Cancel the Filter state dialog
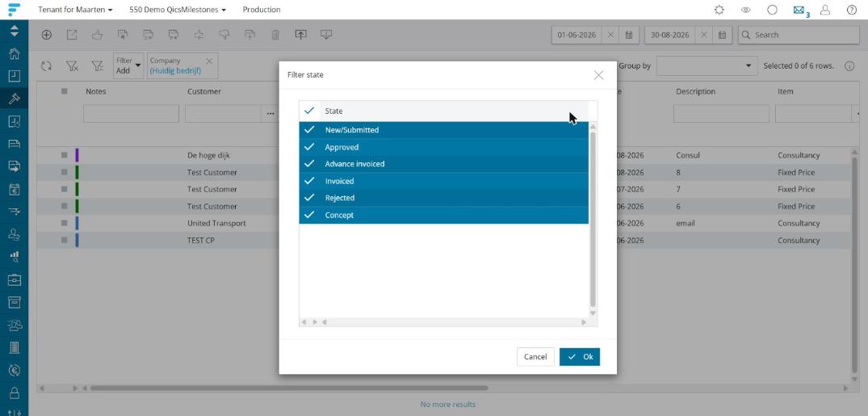The width and height of the screenshot is (868, 416). [535, 357]
